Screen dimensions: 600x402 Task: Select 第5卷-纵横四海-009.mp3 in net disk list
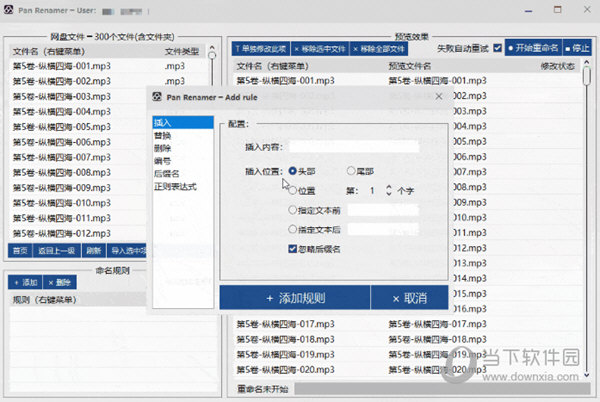coord(62,188)
